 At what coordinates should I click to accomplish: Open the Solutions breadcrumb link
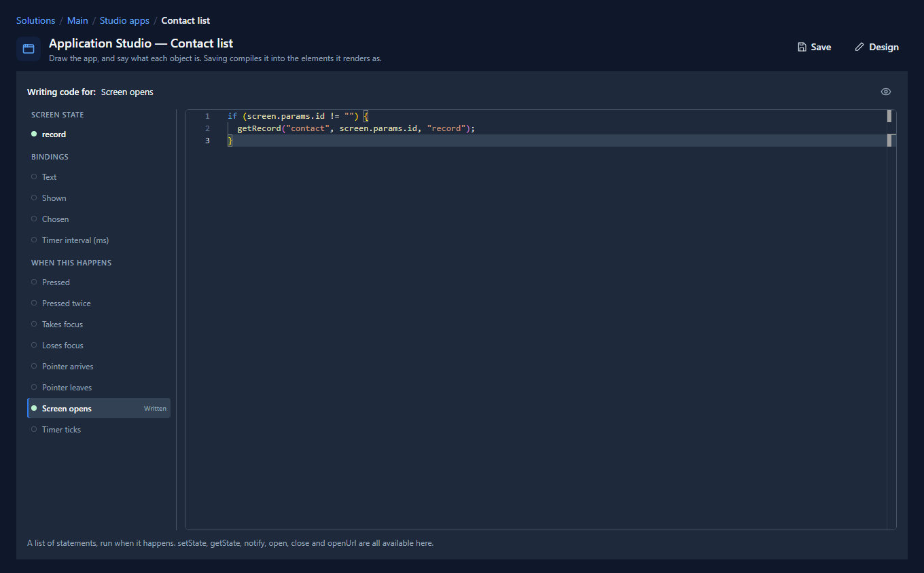pos(35,20)
